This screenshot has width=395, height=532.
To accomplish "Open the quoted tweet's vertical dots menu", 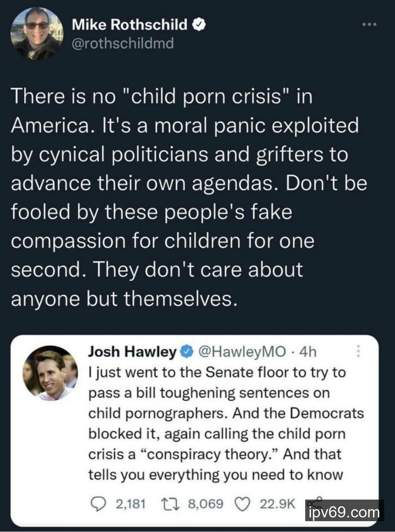I will (x=358, y=352).
